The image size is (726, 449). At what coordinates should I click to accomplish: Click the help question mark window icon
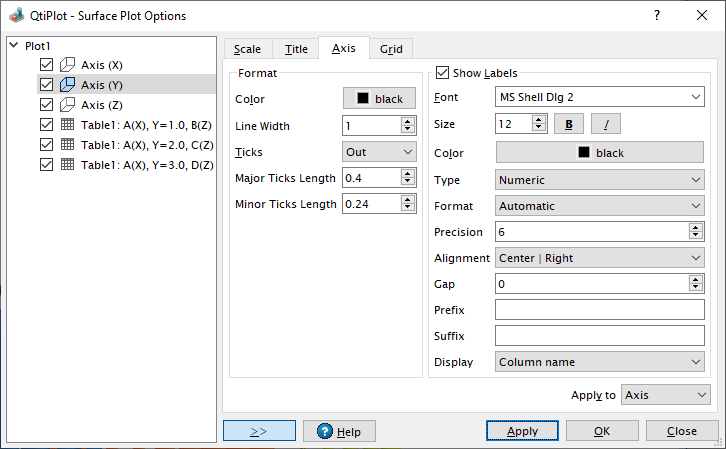(x=656, y=16)
